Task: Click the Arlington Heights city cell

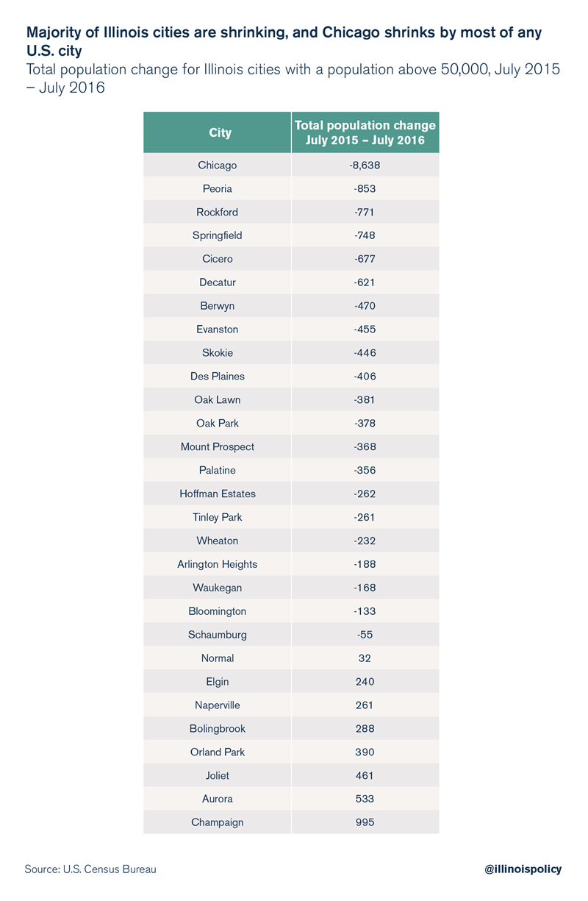Action: 218,564
